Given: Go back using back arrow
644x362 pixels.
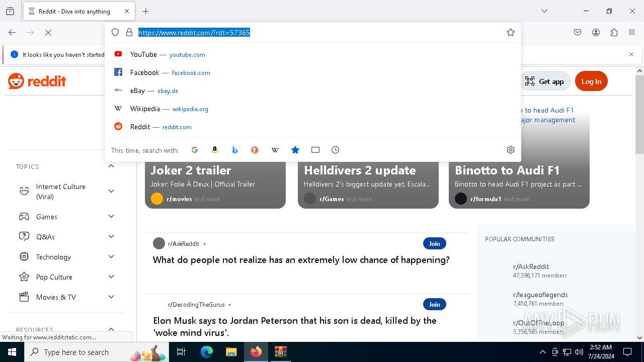Looking at the screenshot, I should (12, 32).
